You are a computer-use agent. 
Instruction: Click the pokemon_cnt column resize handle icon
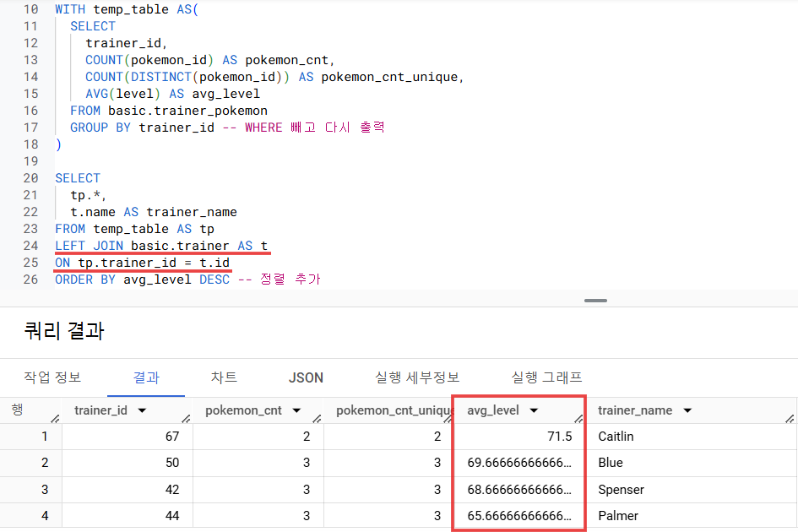[x=317, y=419]
